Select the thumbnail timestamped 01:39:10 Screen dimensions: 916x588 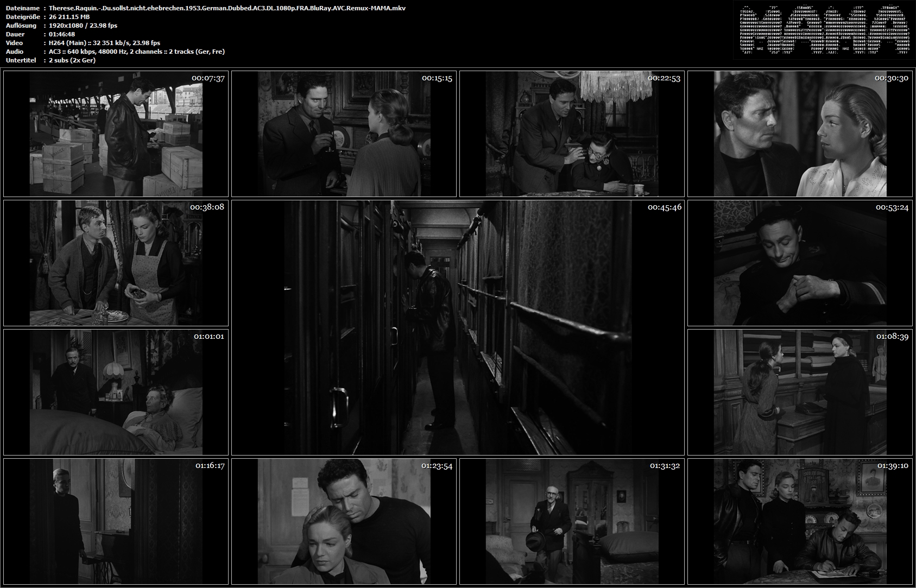point(800,521)
